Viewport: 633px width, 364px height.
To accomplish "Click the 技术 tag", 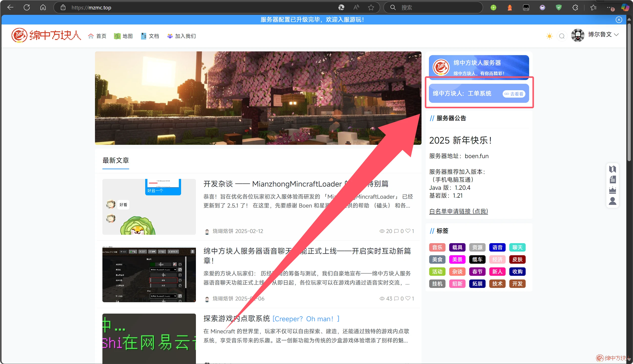I will coord(497,284).
